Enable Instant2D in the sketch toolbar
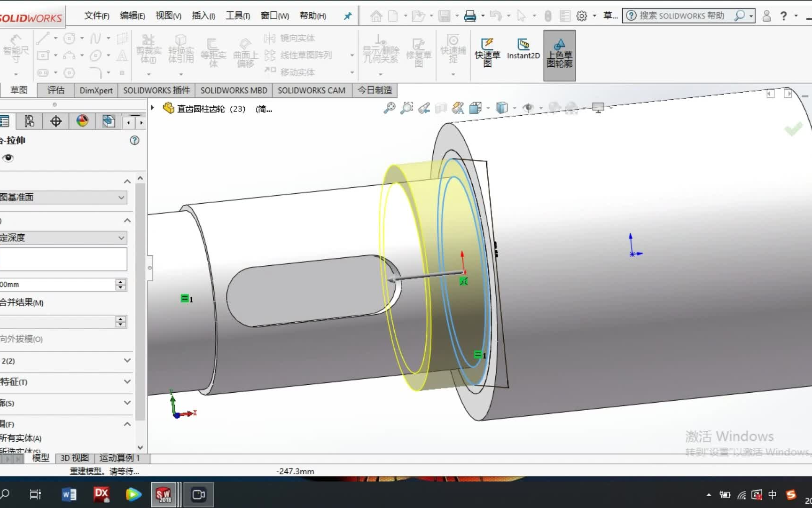Screen dimensions: 812x508 pos(523,49)
